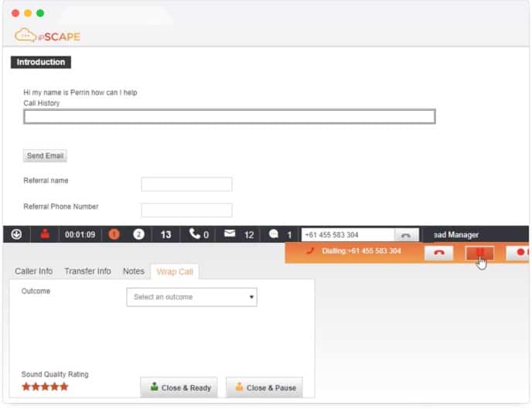Open the chat bubble queue icon
The width and height of the screenshot is (532, 409).
point(274,234)
